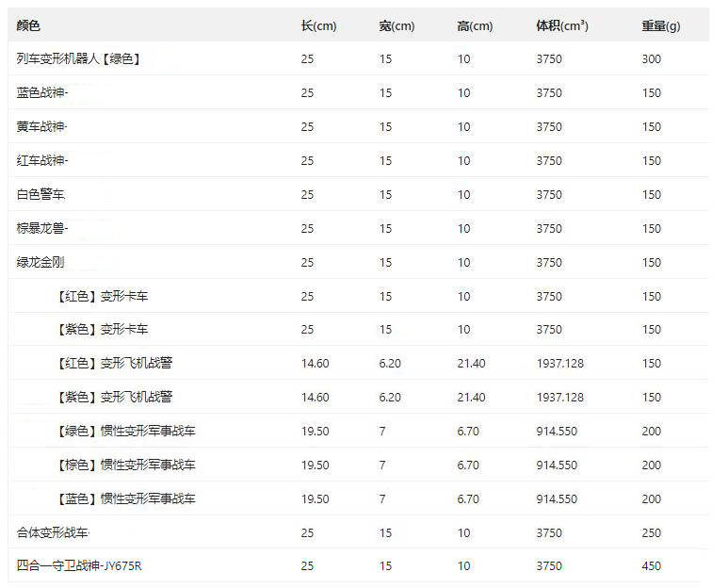Select the 【蓝色】惯性变形军事战车 sub-row
Image resolution: width=728 pixels, height=588 pixels.
pyautogui.click(x=126, y=499)
